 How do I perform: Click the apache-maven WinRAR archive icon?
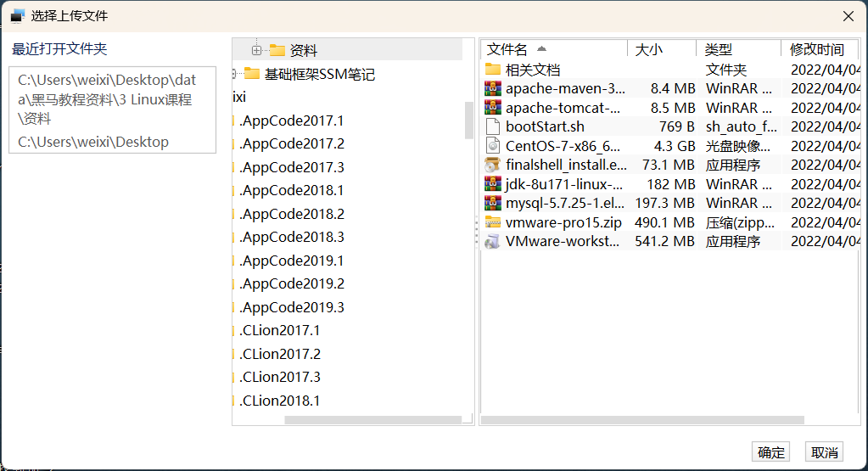pyautogui.click(x=493, y=88)
